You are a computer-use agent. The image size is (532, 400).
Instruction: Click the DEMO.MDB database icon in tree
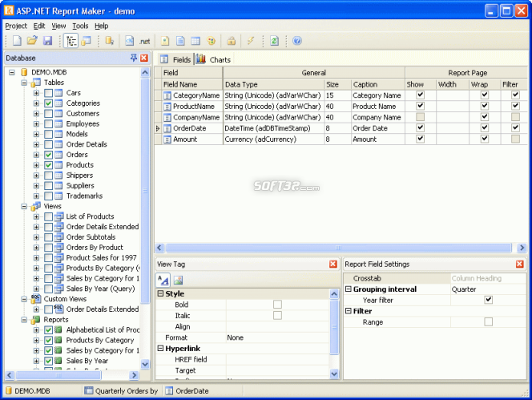click(x=24, y=72)
